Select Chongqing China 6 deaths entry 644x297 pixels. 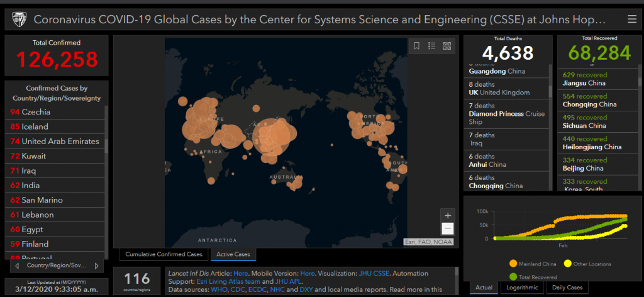[x=508, y=182]
